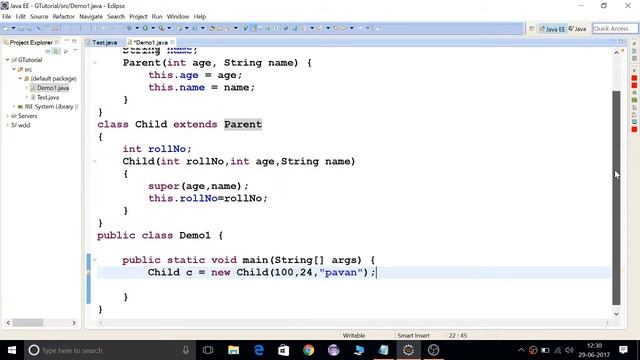
Task: Expand the Demo1.java tree node
Action: coord(27,88)
